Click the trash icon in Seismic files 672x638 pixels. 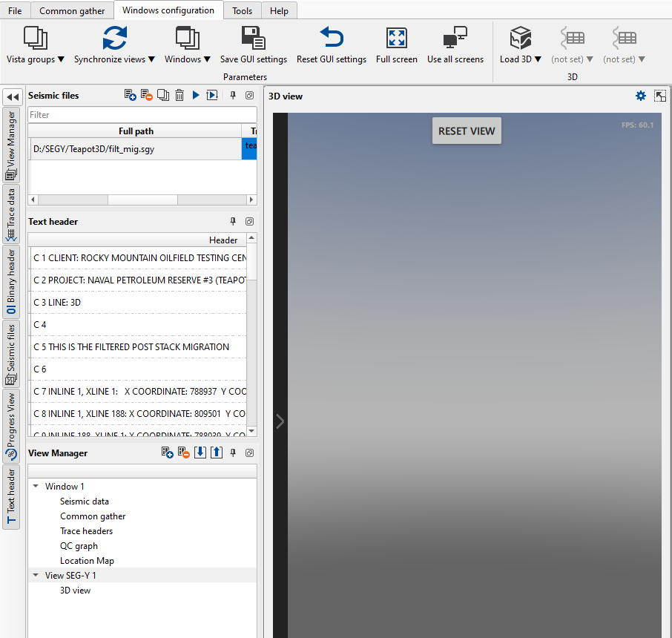[179, 95]
